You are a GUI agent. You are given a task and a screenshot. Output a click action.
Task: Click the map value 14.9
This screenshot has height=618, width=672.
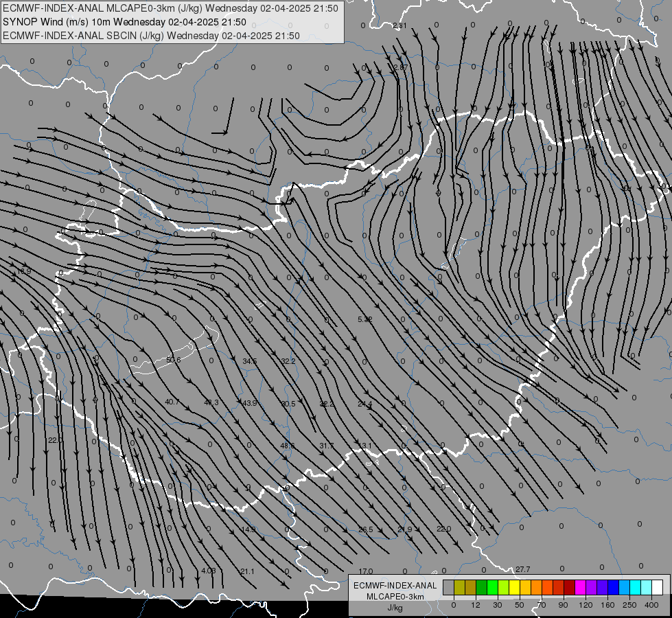click(248, 529)
